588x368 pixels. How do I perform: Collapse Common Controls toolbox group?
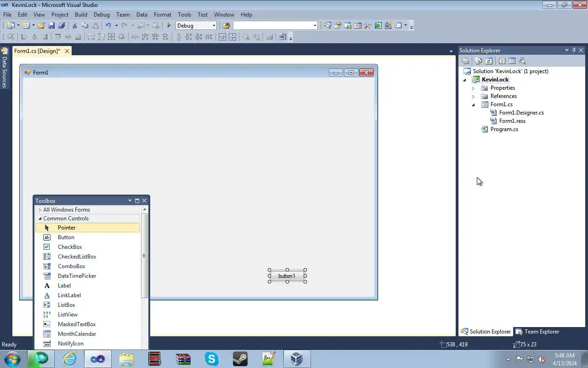40,218
